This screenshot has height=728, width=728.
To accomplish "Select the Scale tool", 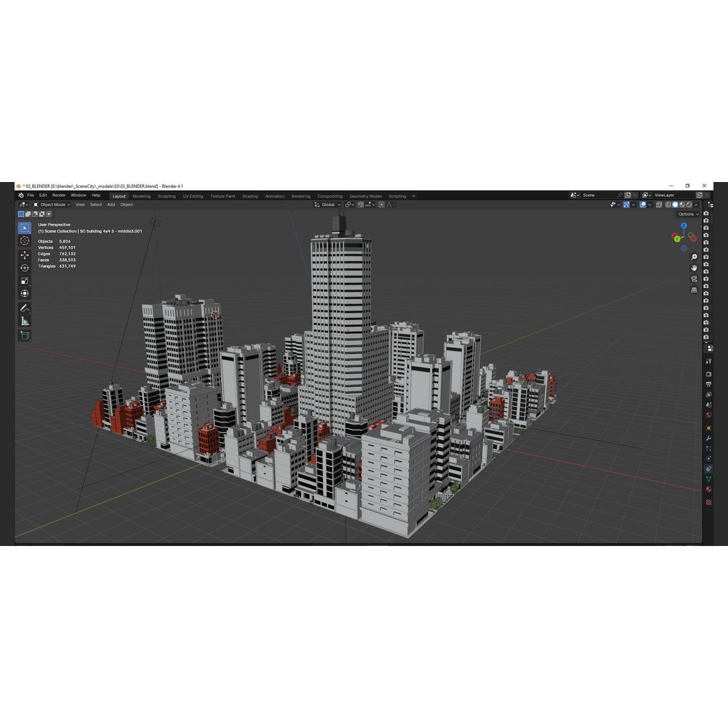I will [25, 280].
